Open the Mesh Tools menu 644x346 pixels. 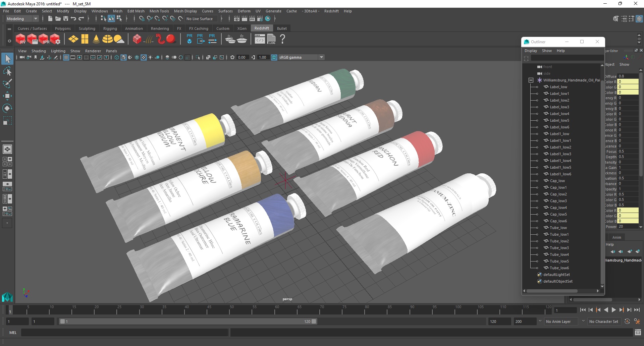159,11
